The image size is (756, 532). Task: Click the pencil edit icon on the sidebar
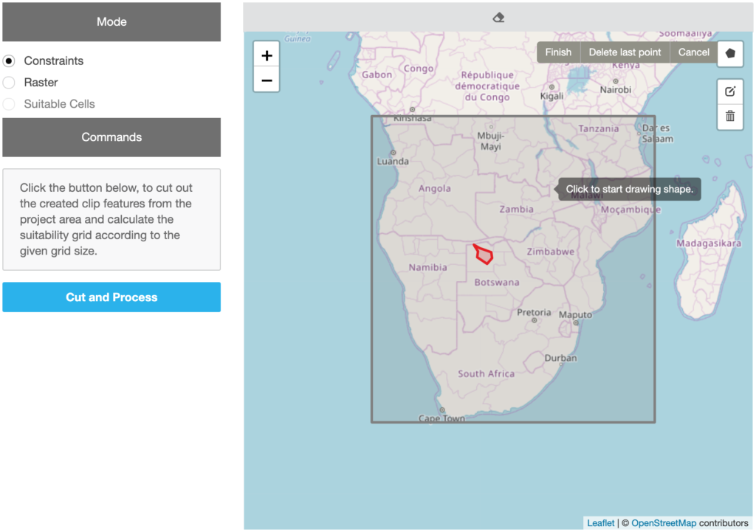point(730,91)
